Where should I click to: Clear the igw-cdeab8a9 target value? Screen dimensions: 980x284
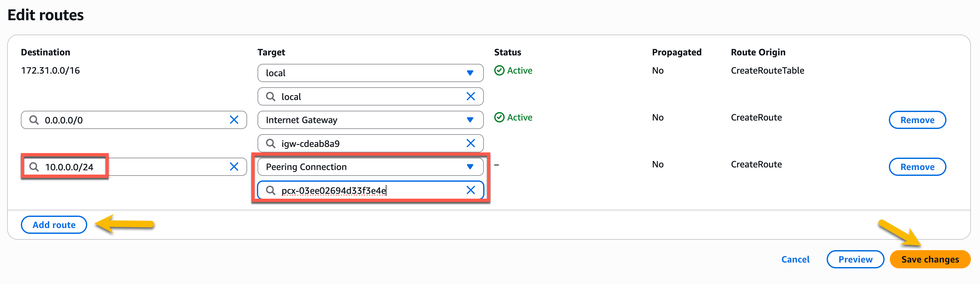click(x=470, y=144)
